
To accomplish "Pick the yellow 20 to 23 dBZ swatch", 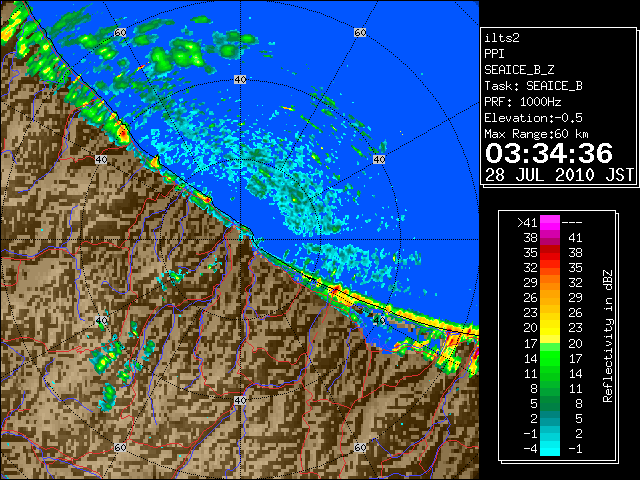I will pyautogui.click(x=550, y=328).
